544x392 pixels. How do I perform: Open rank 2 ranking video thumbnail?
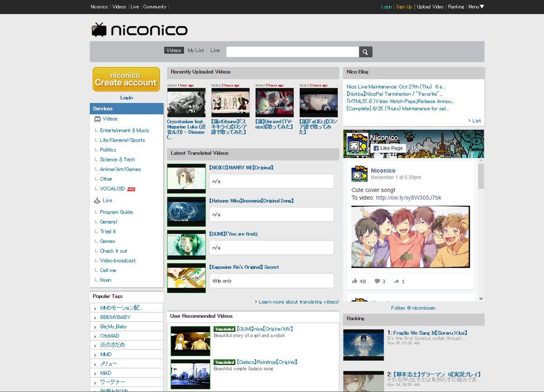pos(363,381)
